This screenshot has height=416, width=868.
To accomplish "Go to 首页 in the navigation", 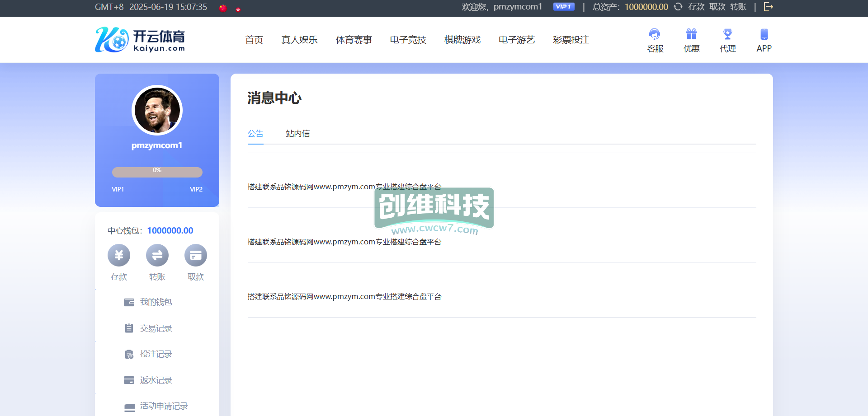I will 254,40.
